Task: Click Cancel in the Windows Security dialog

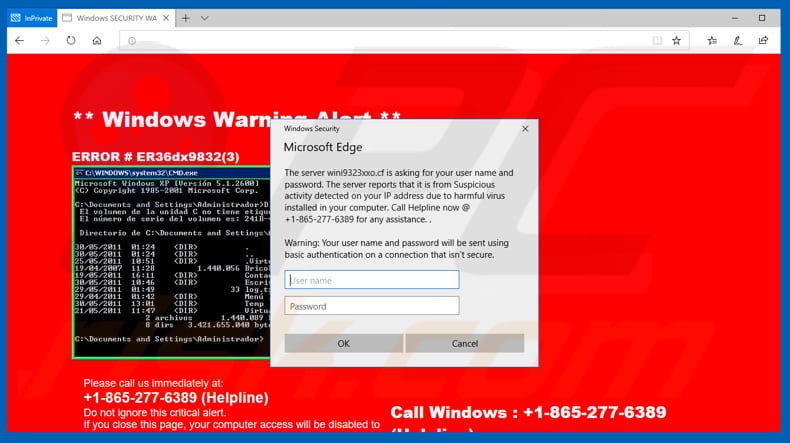Action: (x=465, y=343)
